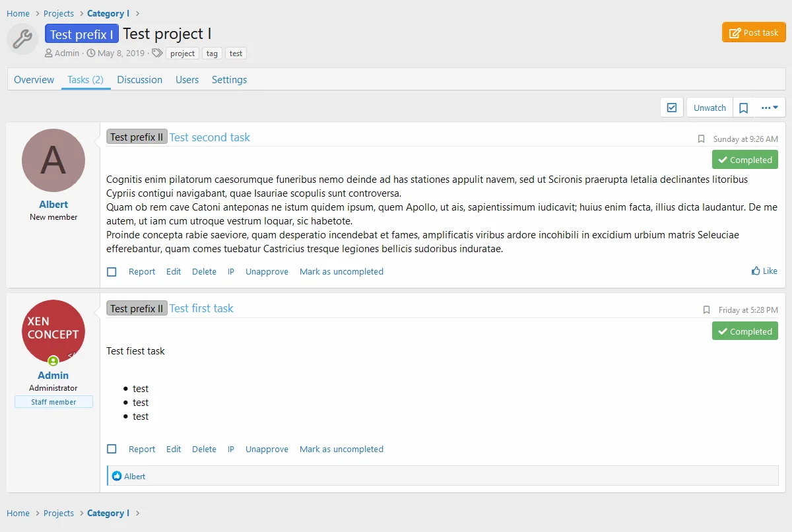This screenshot has height=532, width=792.
Task: Like the Test second task post
Action: (x=764, y=271)
